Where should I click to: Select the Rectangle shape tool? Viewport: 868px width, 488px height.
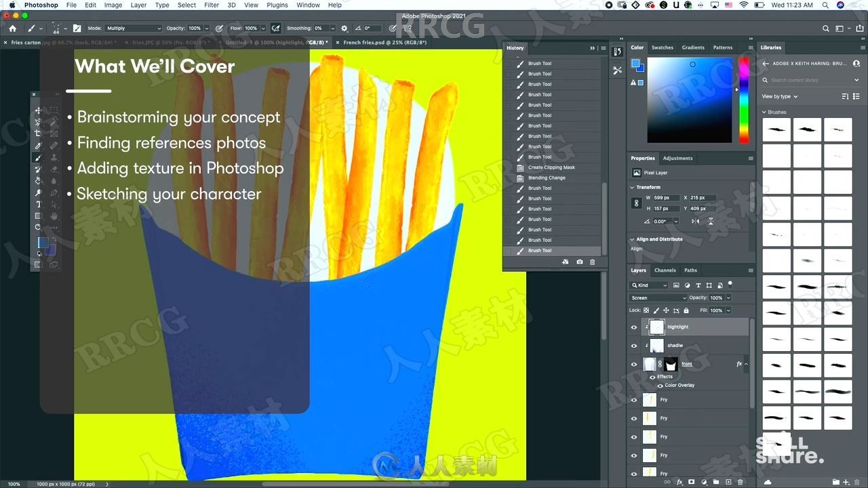[38, 216]
